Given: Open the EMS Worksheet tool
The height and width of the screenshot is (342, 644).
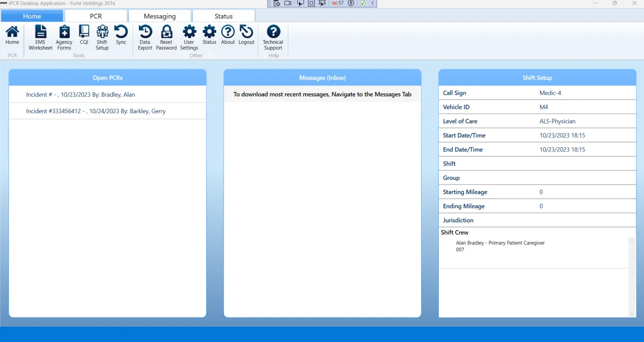Looking at the screenshot, I should coord(40,38).
